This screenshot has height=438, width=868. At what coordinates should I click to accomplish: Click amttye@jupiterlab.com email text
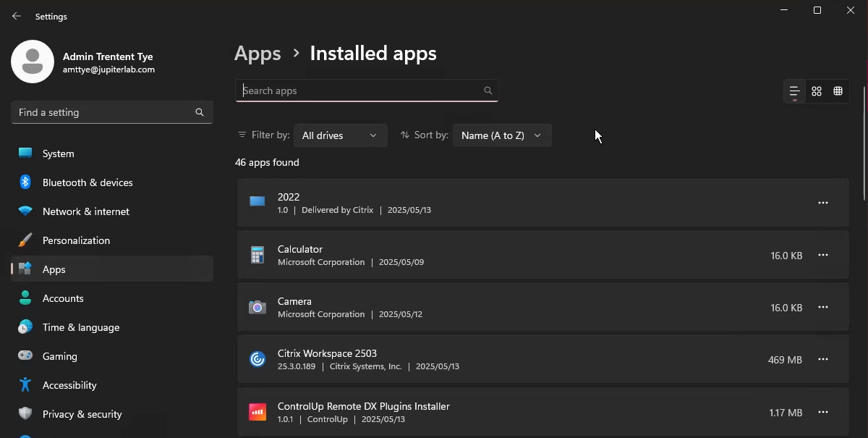coord(109,70)
